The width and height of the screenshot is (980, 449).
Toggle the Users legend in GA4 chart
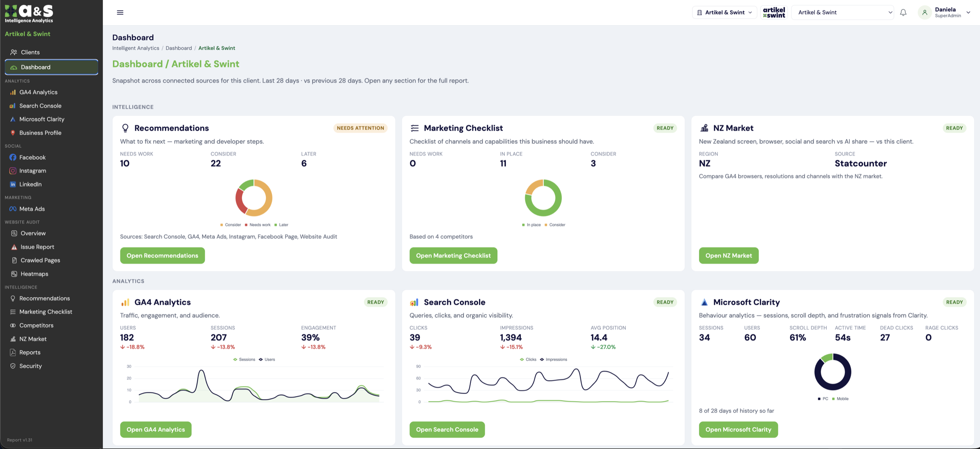(267, 360)
